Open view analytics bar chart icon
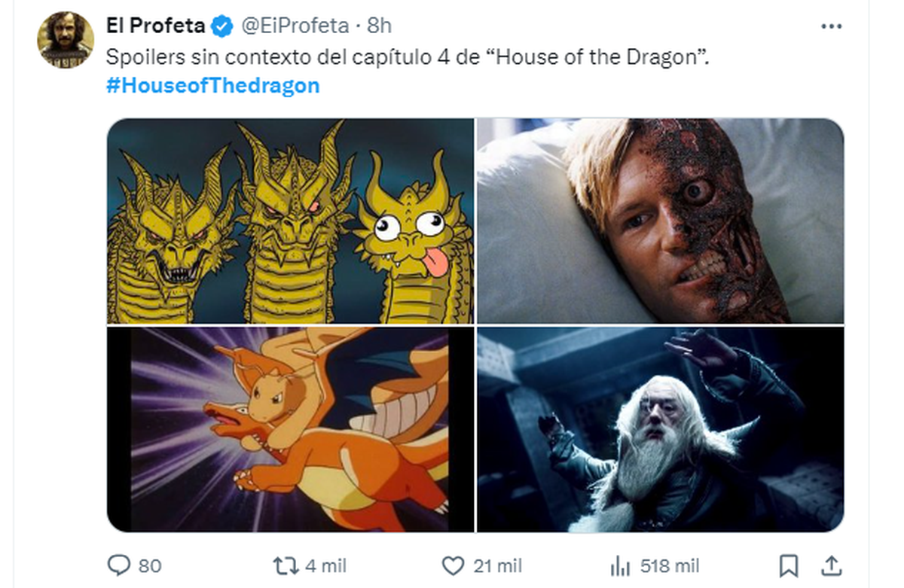 tap(619, 565)
